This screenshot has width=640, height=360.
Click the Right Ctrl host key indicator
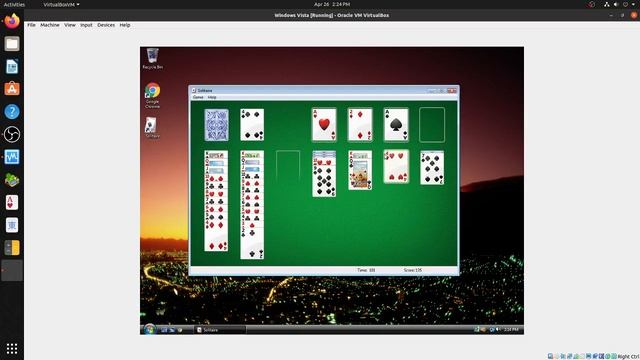[628, 357]
